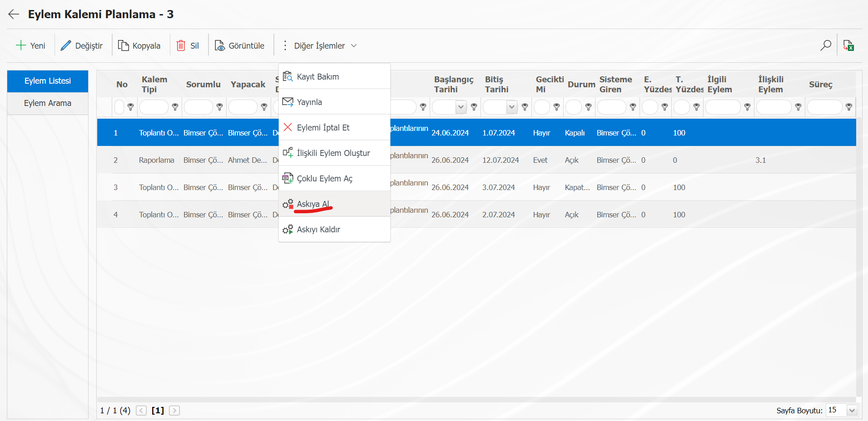Click the Kalem Tipi filter input
868x421 pixels.
coord(154,107)
